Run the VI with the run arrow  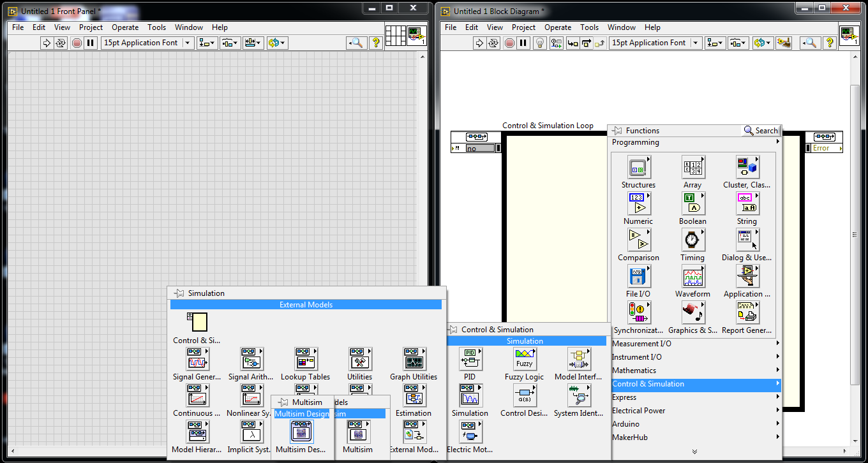click(481, 43)
